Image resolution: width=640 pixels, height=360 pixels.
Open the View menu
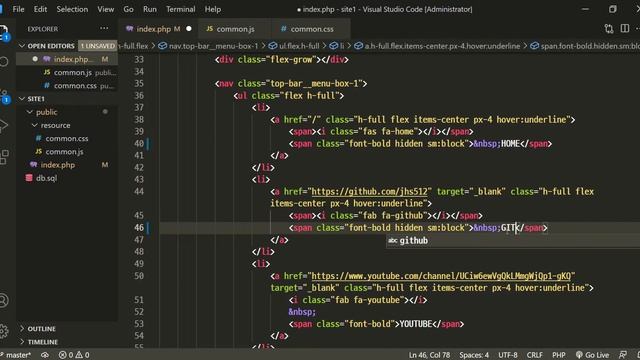(106, 9)
